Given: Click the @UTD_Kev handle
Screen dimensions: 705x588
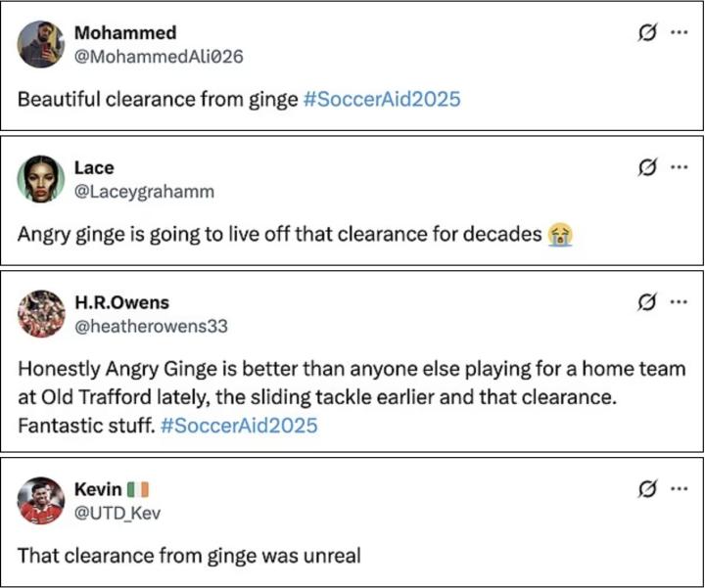Looking at the screenshot, I should [x=117, y=513].
